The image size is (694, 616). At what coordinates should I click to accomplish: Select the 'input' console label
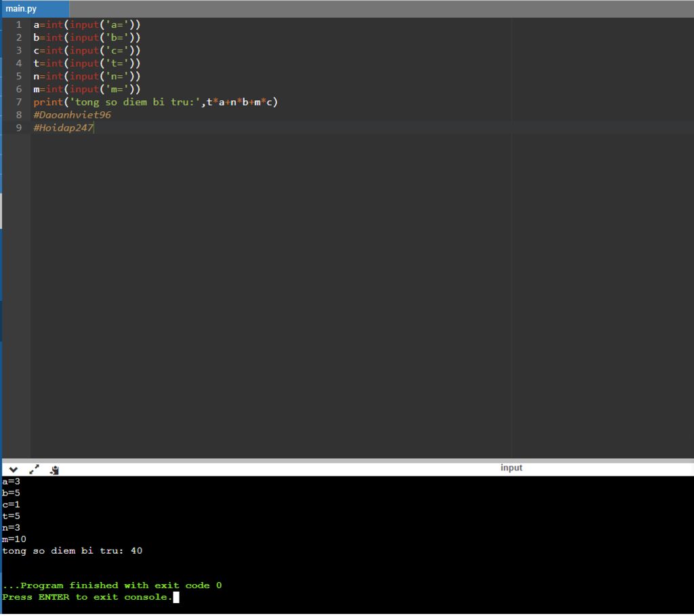tap(511, 468)
